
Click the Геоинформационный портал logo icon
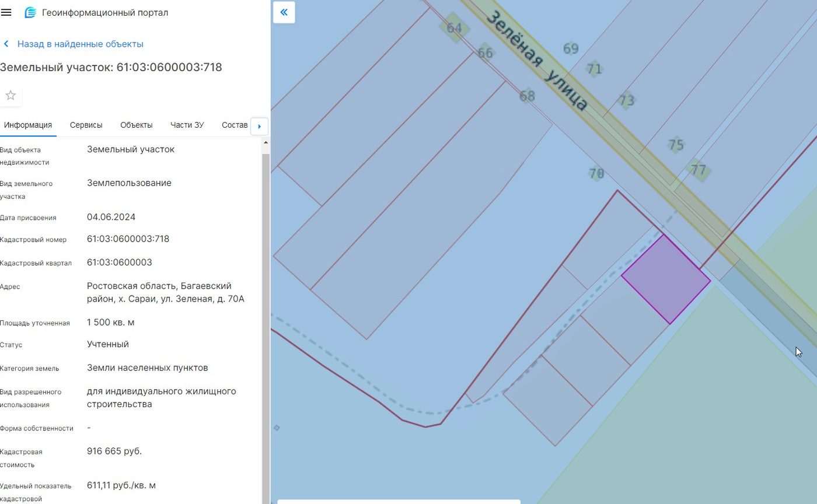(30, 12)
